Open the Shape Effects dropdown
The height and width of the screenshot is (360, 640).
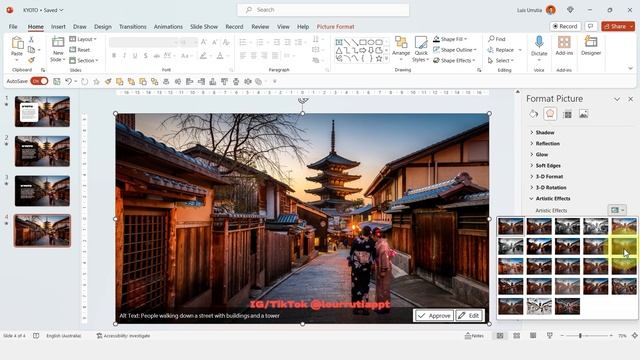(454, 60)
